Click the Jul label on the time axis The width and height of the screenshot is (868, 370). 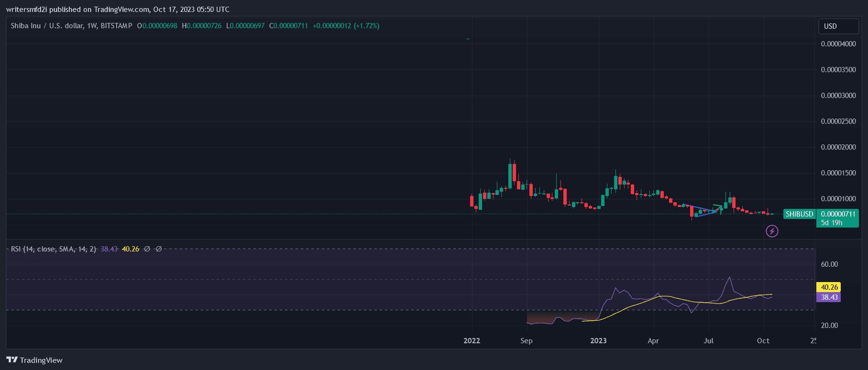[708, 341]
